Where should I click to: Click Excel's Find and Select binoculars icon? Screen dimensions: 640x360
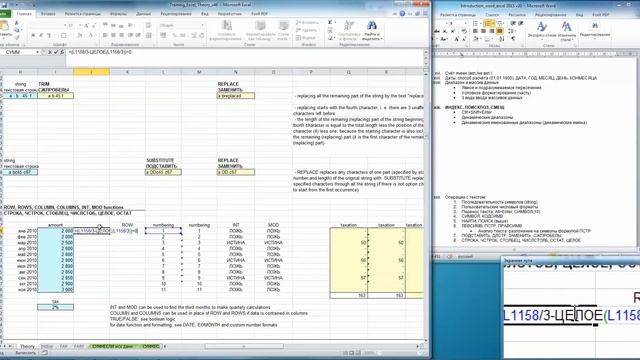click(371, 25)
